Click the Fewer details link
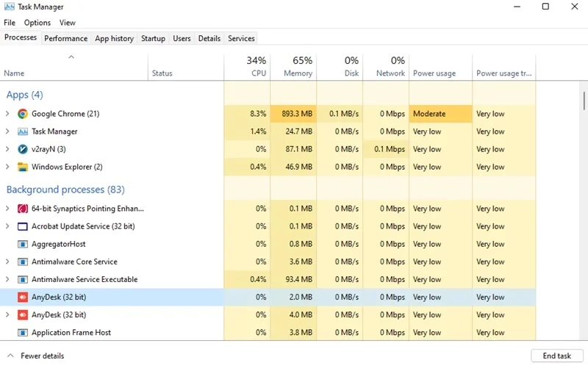Screen dimensions: 588x368 [x=42, y=356]
